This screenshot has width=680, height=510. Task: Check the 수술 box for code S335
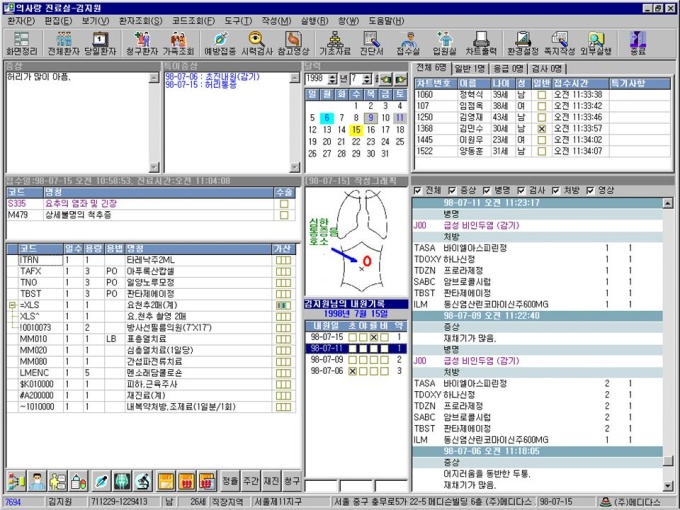[283, 202]
